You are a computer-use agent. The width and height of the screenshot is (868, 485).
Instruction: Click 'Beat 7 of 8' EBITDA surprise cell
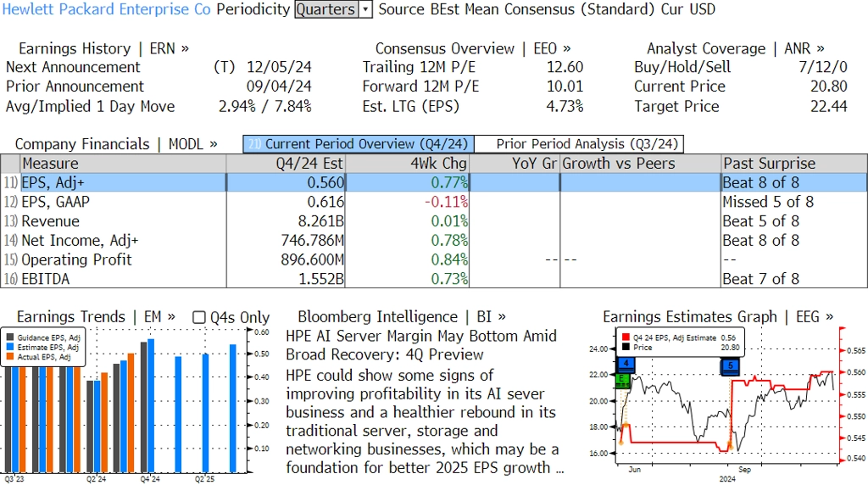click(x=760, y=279)
